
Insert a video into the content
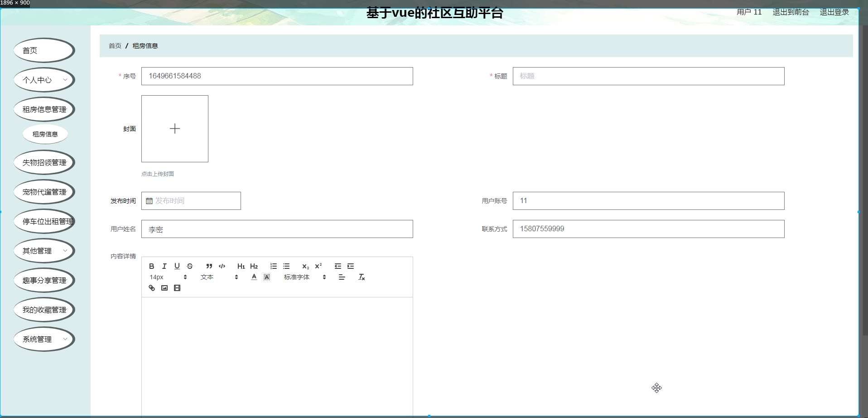(177, 288)
